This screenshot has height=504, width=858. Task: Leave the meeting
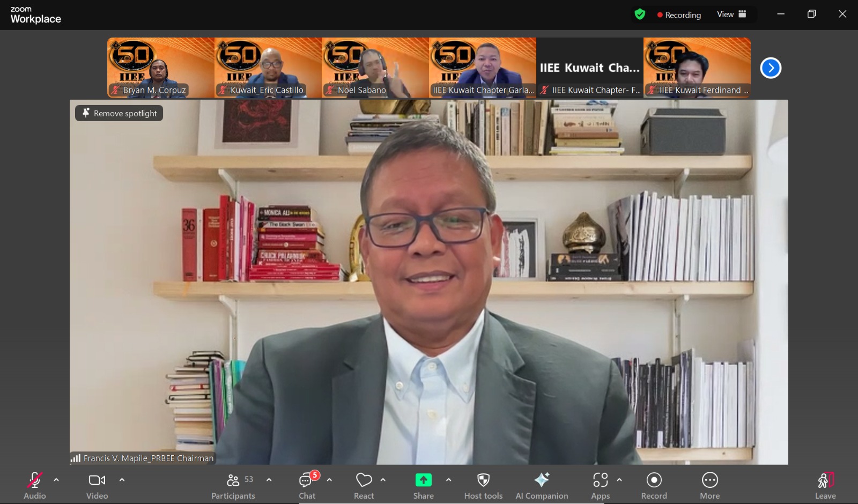pyautogui.click(x=825, y=486)
